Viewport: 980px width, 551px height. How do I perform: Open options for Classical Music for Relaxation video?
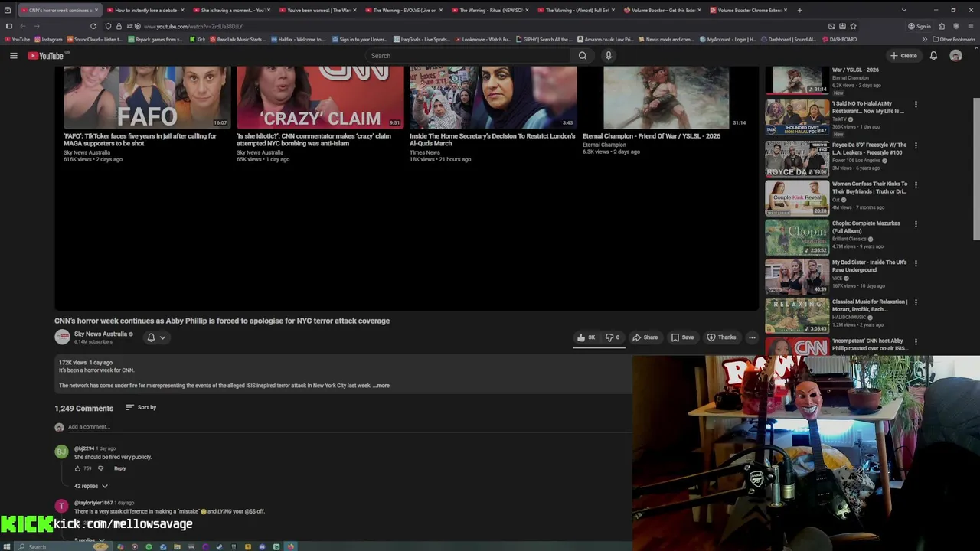click(916, 302)
